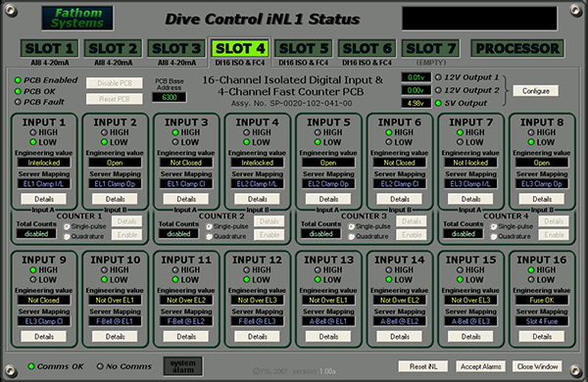Click INPUT 1 engineering value 'Interlocked'
Viewport: 588px width, 382px height.
pos(44,163)
